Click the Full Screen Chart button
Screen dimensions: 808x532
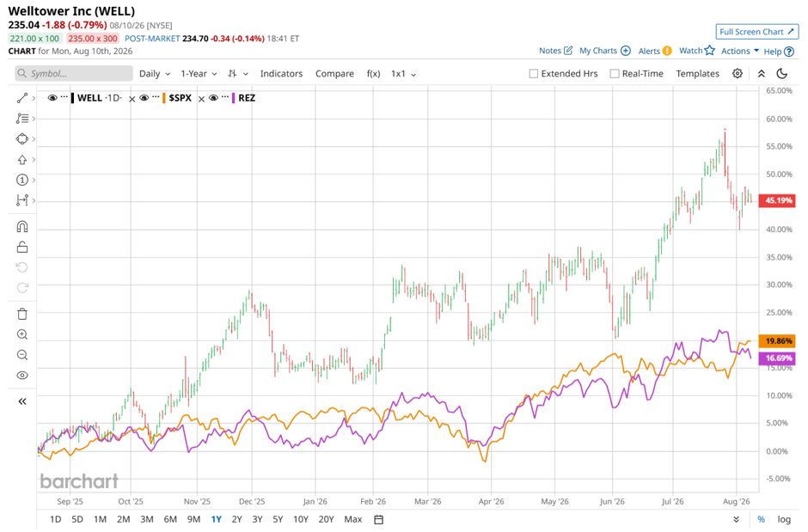point(757,32)
